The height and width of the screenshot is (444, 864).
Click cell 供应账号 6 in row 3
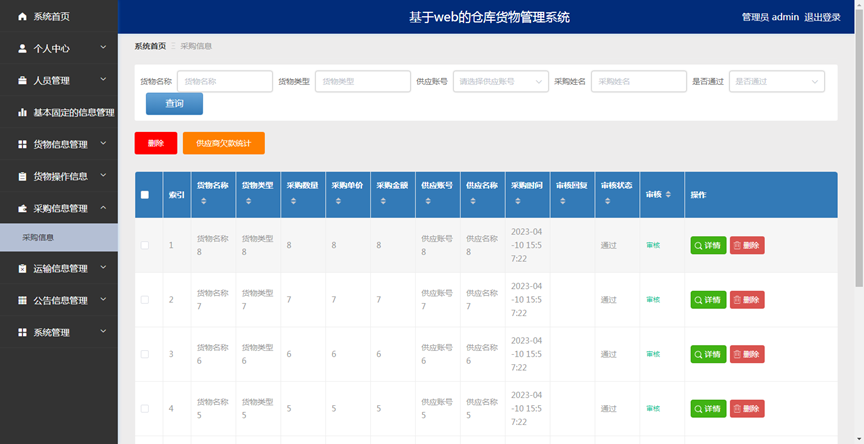coord(438,354)
